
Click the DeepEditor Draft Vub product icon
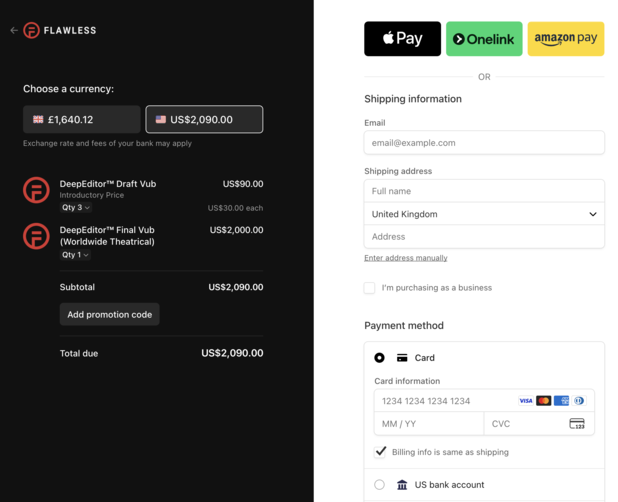pyautogui.click(x=36, y=190)
